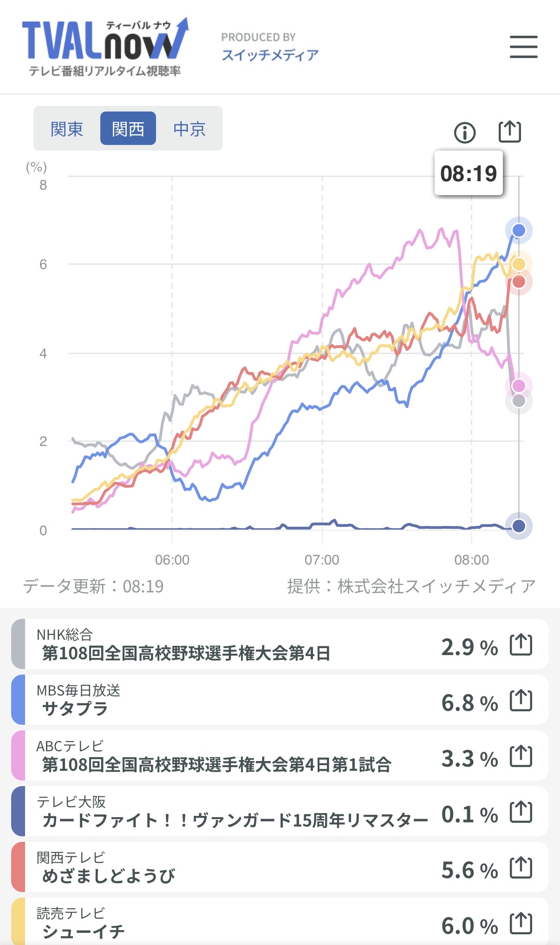Open the カードファイト！！ヴァンガード program row
Viewport: 560px width, 945px height.
click(x=280, y=811)
